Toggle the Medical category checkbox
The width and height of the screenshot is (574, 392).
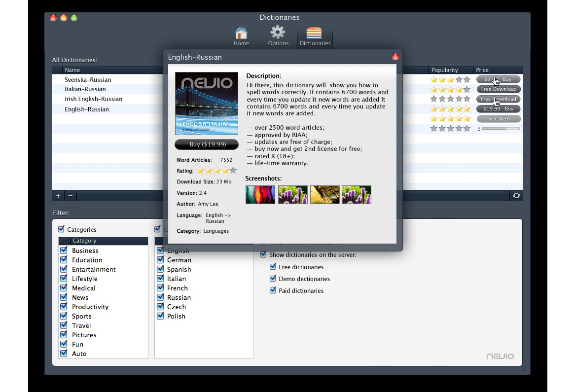(64, 287)
